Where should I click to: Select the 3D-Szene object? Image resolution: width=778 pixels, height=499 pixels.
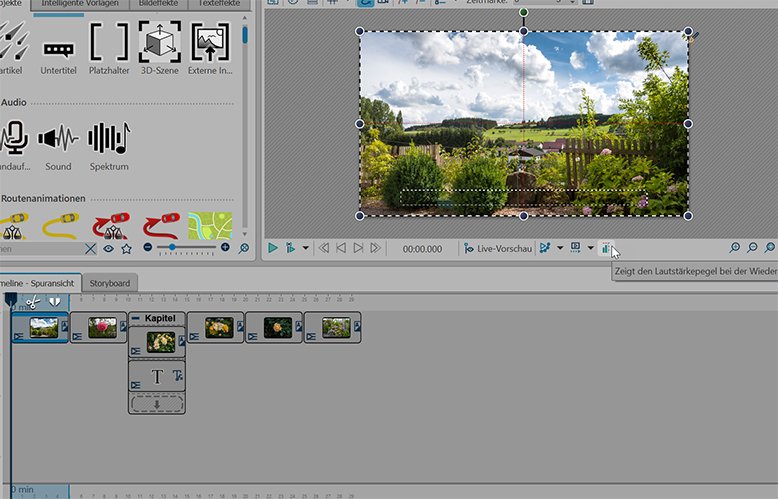tap(158, 48)
